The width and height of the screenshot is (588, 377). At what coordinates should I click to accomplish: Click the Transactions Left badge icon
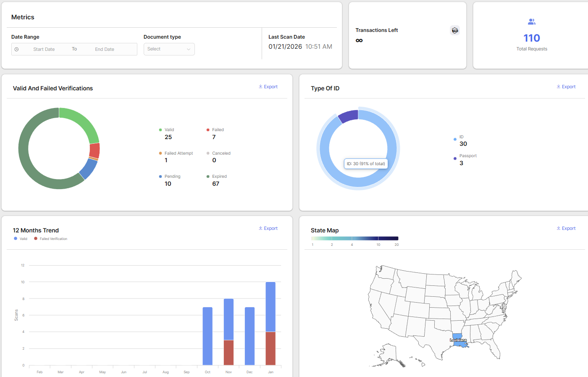[x=454, y=30]
